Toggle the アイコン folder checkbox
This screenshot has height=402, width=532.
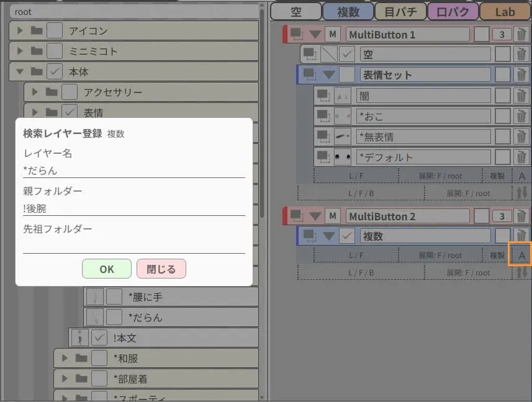pyautogui.click(x=54, y=30)
